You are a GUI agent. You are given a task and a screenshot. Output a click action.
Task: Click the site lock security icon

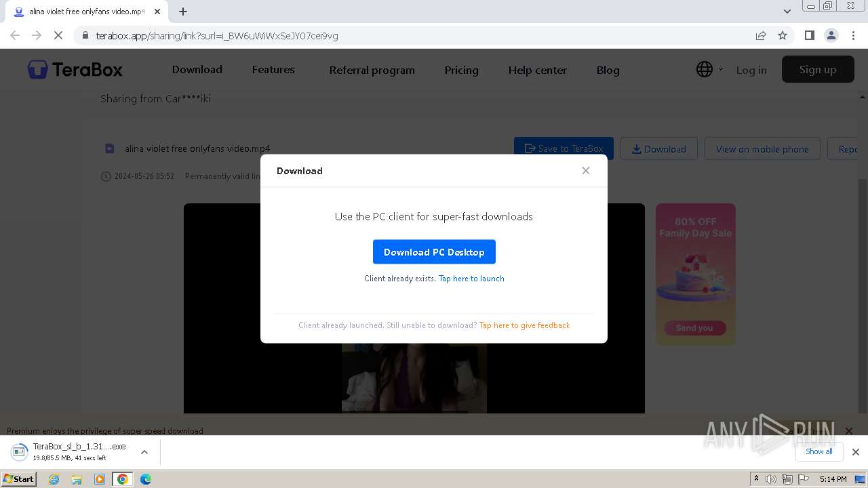tap(85, 36)
